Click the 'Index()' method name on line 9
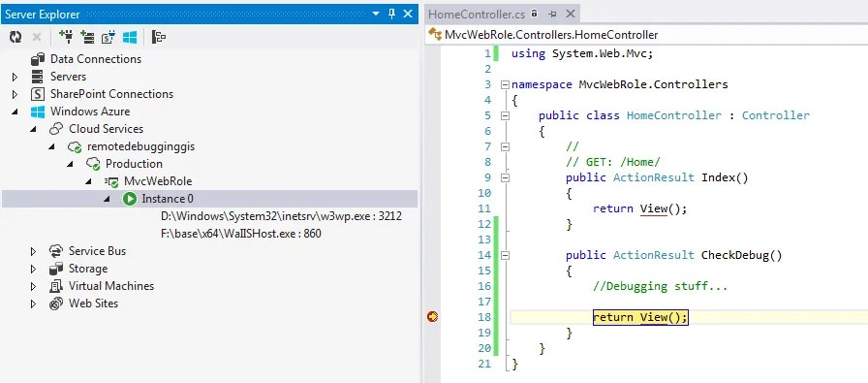Viewport: 868px width, 383px height. coord(725,177)
